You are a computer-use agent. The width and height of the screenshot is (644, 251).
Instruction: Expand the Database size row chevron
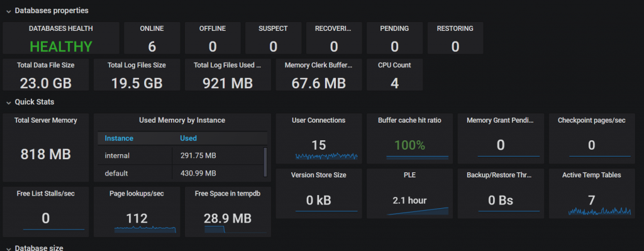pyautogui.click(x=8, y=248)
